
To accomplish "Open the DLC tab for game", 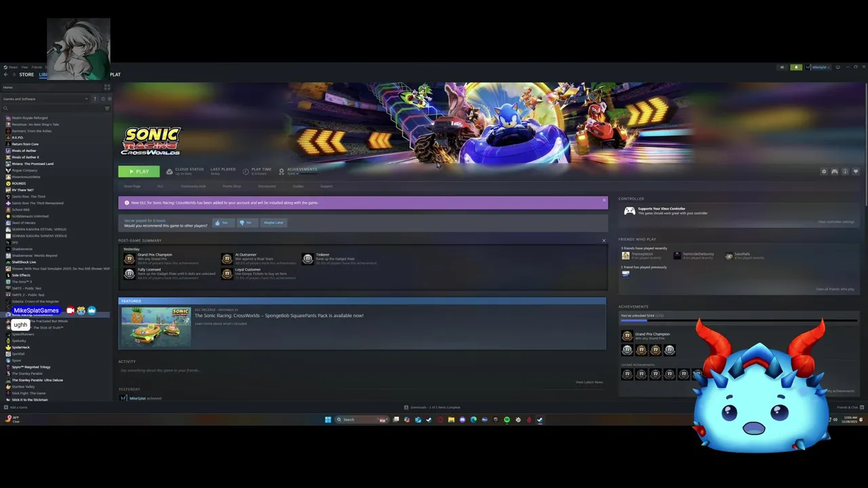I will [160, 186].
